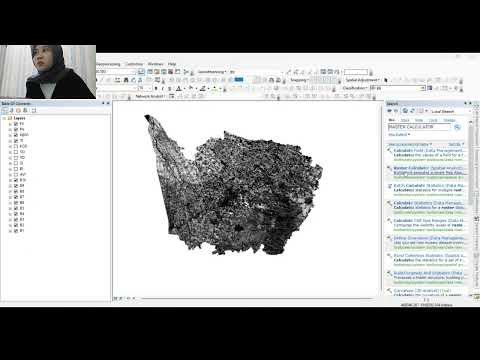
Task: Switch to Layout View button
Action: 120,298
